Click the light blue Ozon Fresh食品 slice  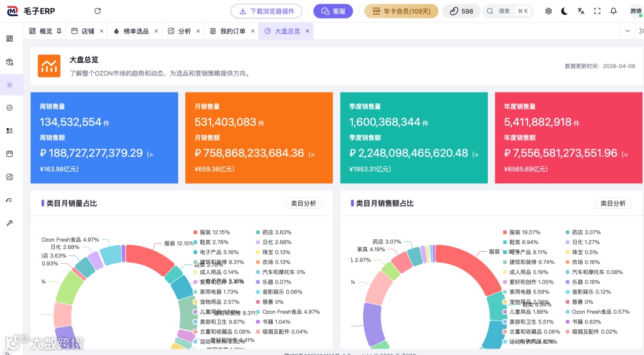tap(110, 254)
